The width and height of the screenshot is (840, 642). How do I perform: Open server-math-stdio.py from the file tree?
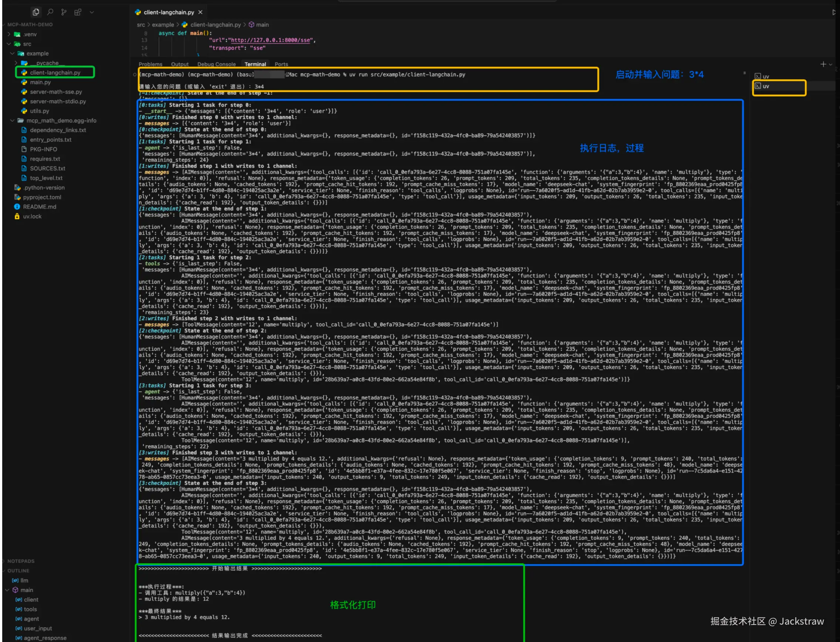[57, 101]
